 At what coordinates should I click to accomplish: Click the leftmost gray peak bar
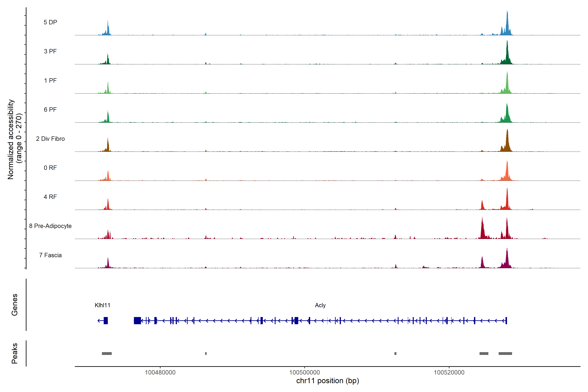(107, 353)
